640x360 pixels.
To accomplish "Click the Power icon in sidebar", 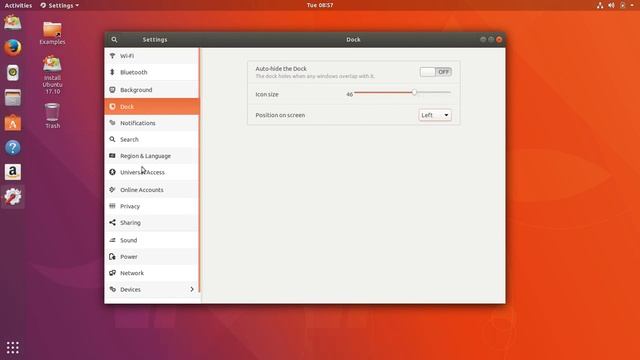I will (x=112, y=256).
